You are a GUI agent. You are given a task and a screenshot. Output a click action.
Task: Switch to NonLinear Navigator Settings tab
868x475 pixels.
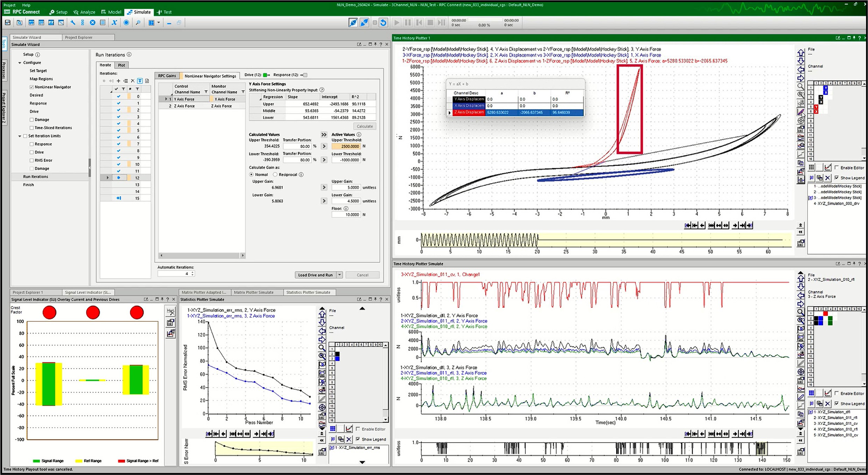(x=210, y=76)
